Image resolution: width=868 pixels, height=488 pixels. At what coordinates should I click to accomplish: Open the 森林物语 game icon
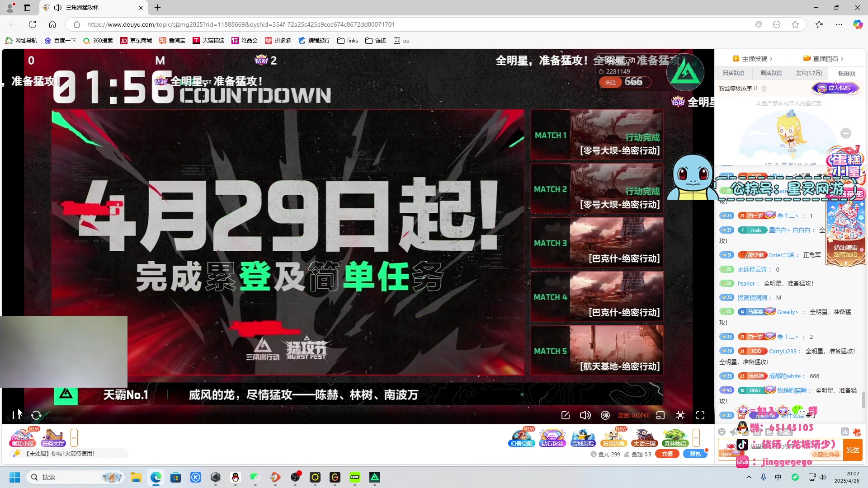click(x=675, y=437)
